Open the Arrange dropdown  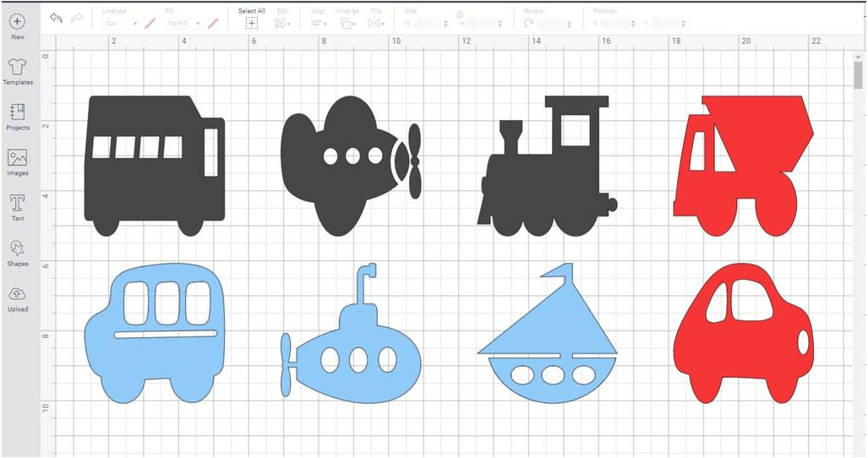pyautogui.click(x=347, y=19)
